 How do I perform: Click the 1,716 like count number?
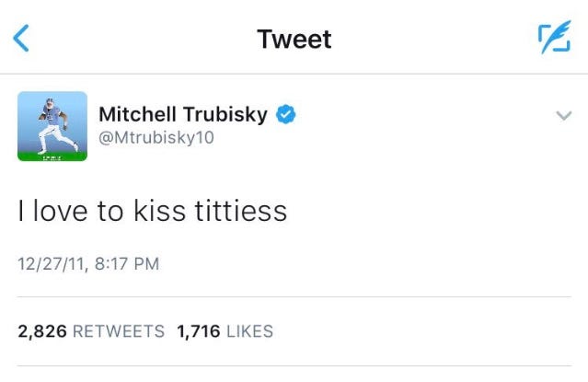point(200,331)
